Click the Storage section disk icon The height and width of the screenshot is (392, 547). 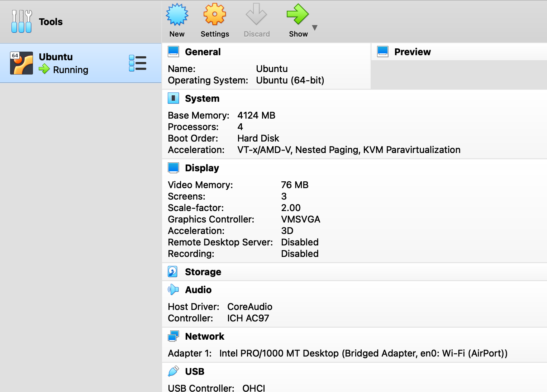(x=173, y=272)
